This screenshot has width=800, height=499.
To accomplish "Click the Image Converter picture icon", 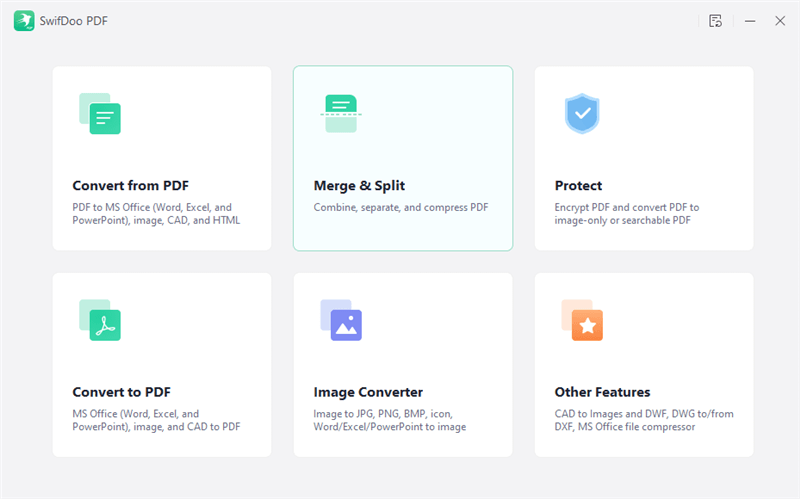I will (x=341, y=320).
